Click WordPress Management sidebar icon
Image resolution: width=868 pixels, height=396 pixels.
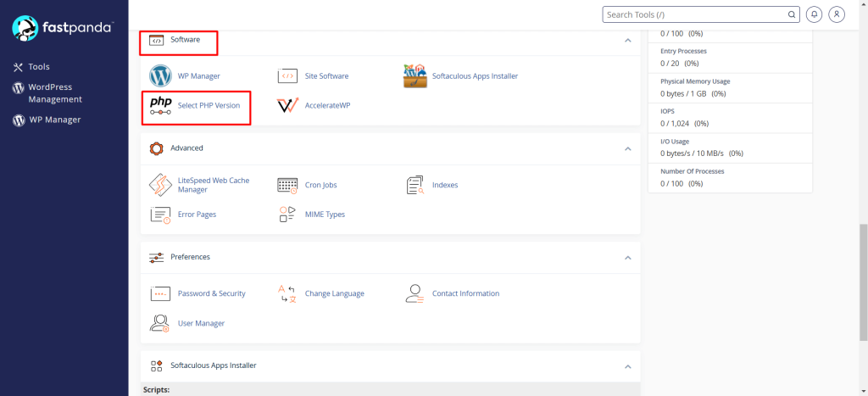19,87
